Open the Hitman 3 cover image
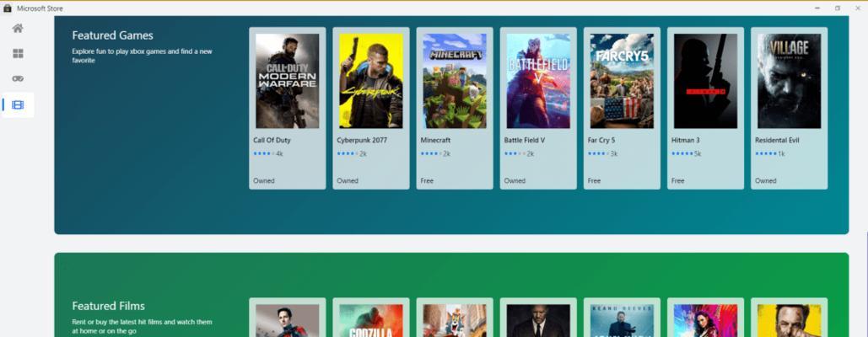 [705, 81]
